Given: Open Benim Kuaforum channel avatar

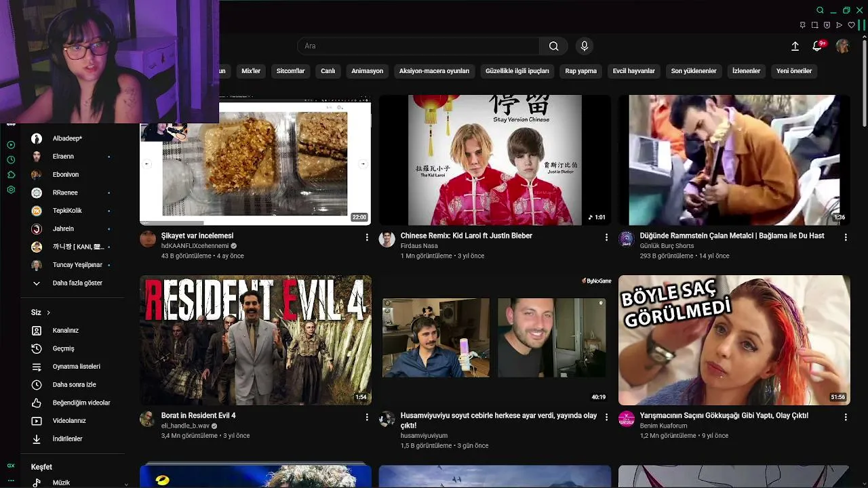Looking at the screenshot, I should pos(627,418).
